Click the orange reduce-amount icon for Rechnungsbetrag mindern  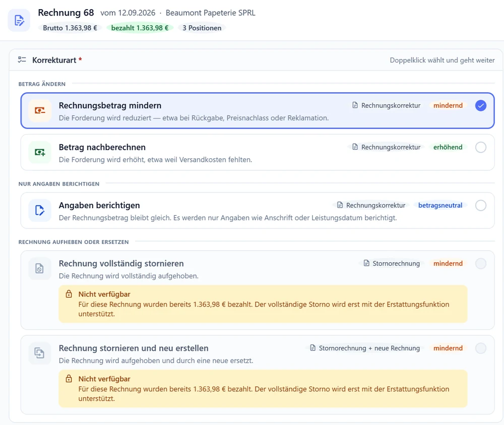(40, 110)
